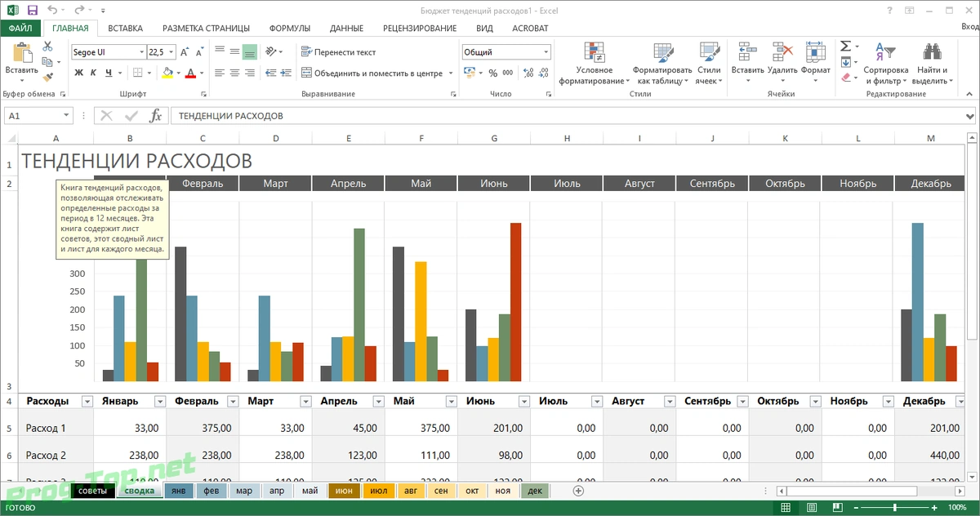Undo the last action

53,9
